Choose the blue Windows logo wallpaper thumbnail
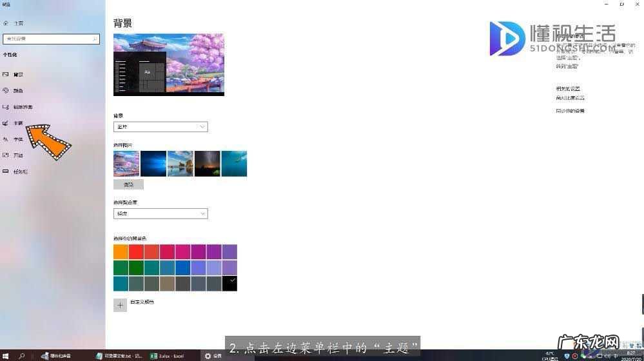This screenshot has width=644, height=361. [153, 164]
